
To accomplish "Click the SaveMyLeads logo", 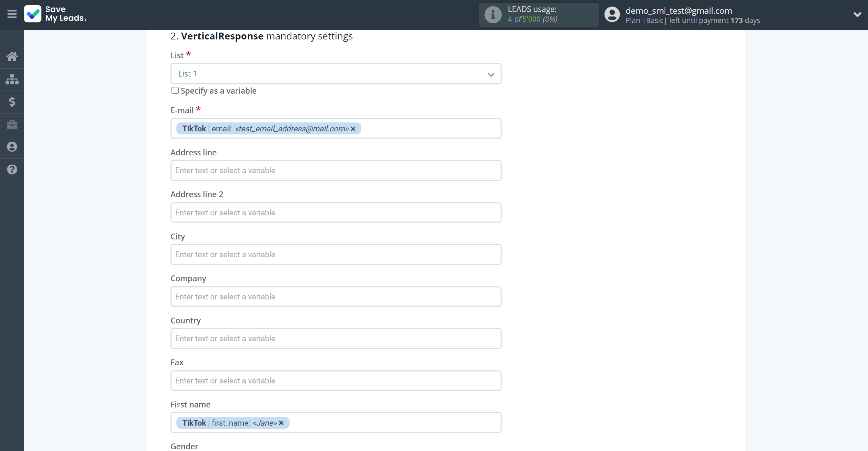I will tap(55, 14).
